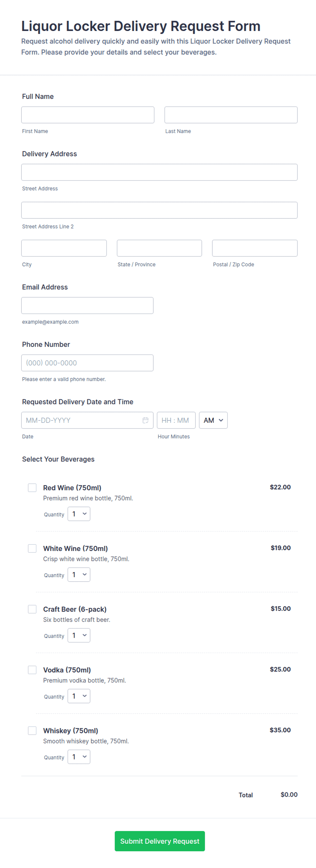Click the HH : MM time field
This screenshot has width=316, height=868.
[x=176, y=420]
